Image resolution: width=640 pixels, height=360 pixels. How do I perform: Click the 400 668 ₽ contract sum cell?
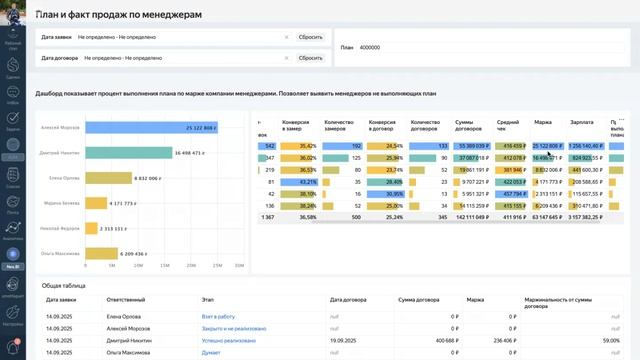tap(447, 340)
